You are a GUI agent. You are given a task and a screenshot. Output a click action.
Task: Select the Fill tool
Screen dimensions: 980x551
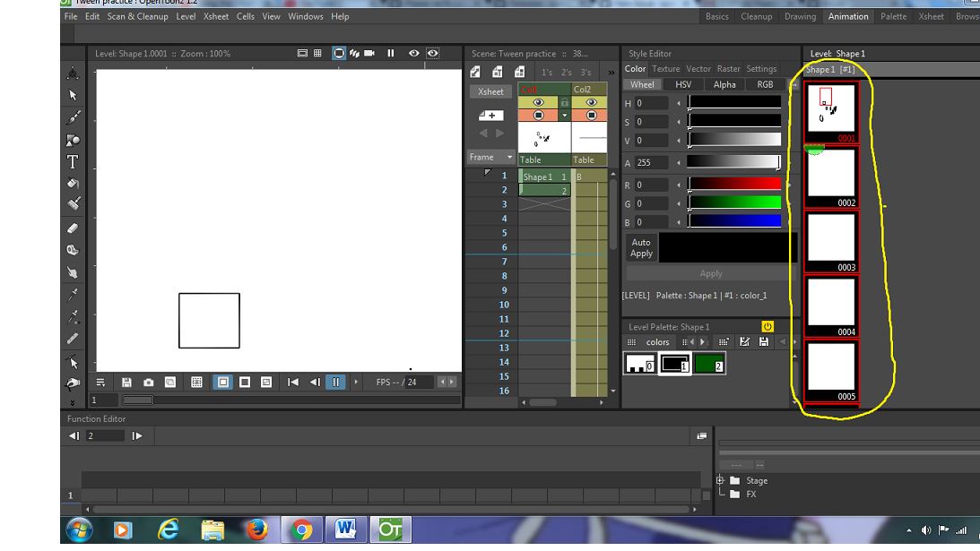pyautogui.click(x=73, y=183)
